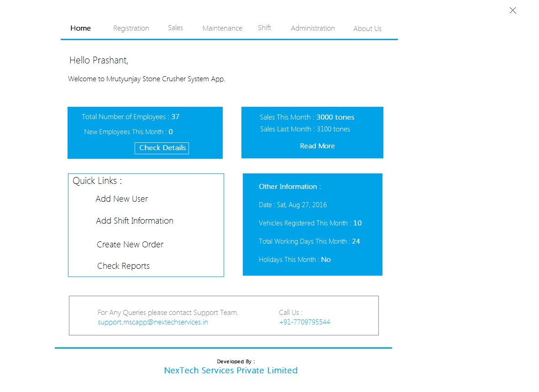Go to the Sales tab
539x392 pixels.
coord(175,28)
